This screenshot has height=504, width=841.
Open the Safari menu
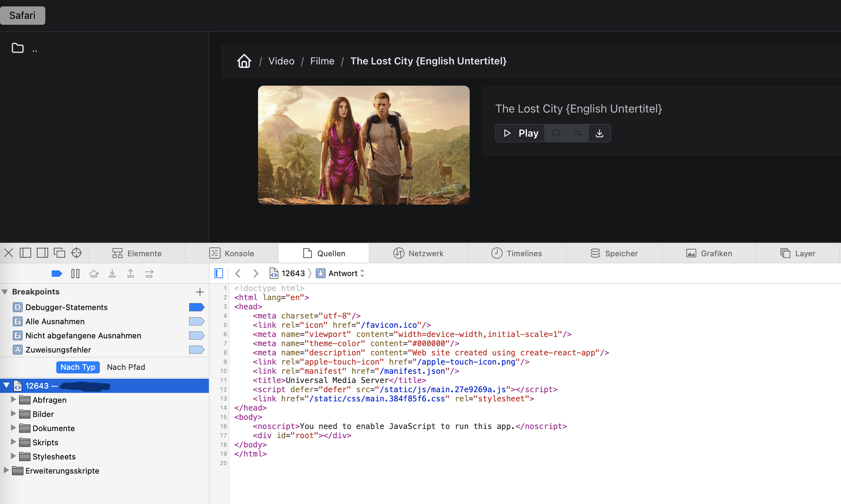[x=22, y=15]
